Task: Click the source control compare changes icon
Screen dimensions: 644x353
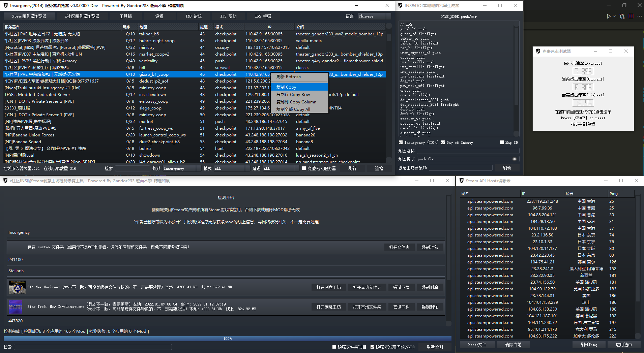Action: coord(622,16)
